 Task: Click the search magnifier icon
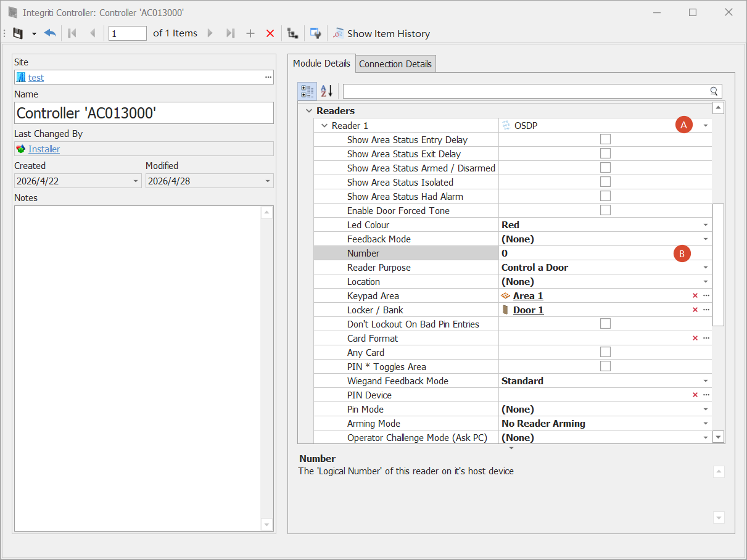pyautogui.click(x=714, y=91)
